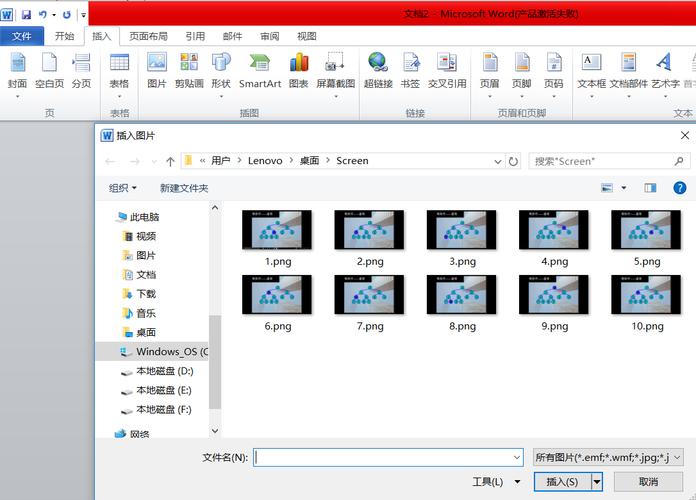Open view options dropdown arrow
696x500 pixels.
(x=624, y=188)
